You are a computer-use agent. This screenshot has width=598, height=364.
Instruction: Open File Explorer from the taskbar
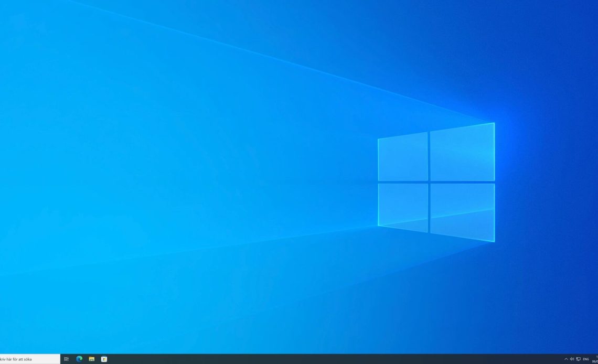(91, 359)
